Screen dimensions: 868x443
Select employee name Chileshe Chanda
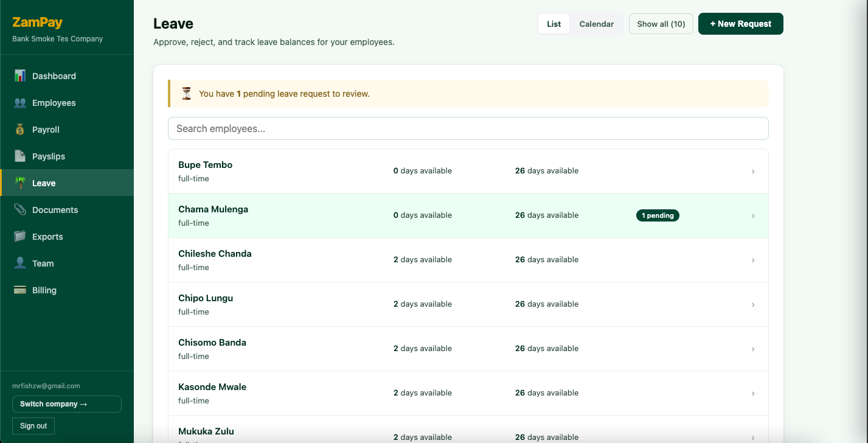215,254
